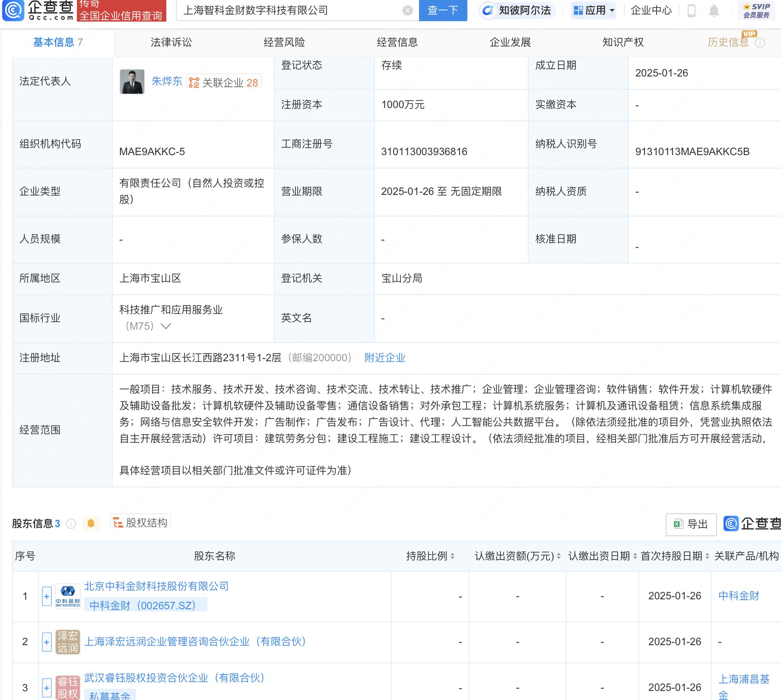781x700 pixels.
Task: Select registration number 310113003936816
Action: coord(424,152)
